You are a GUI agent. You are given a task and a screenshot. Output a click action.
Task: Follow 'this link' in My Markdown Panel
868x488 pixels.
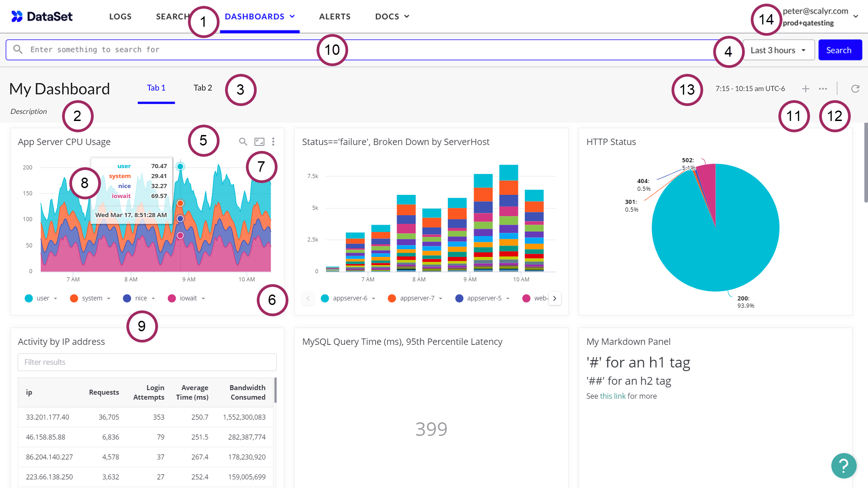(612, 396)
